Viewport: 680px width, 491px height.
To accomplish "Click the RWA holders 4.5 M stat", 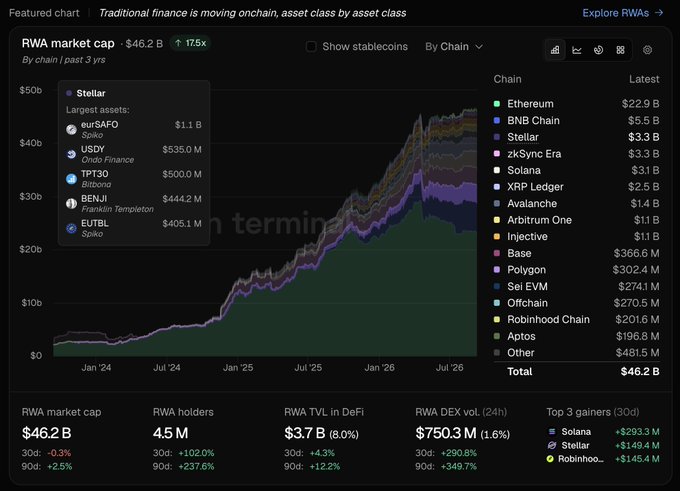I will click(x=170, y=433).
